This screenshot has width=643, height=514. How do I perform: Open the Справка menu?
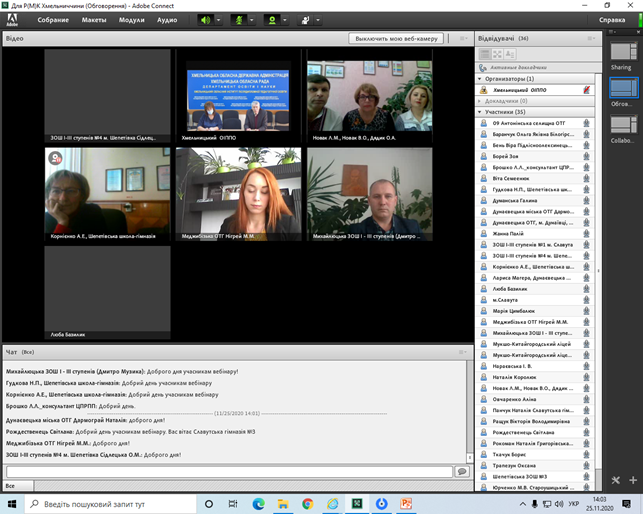[x=612, y=20]
